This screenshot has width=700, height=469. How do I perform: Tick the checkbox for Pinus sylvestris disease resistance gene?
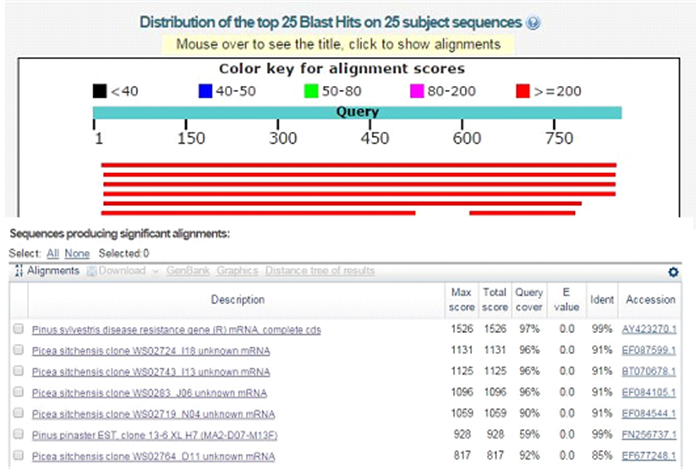[x=18, y=328]
